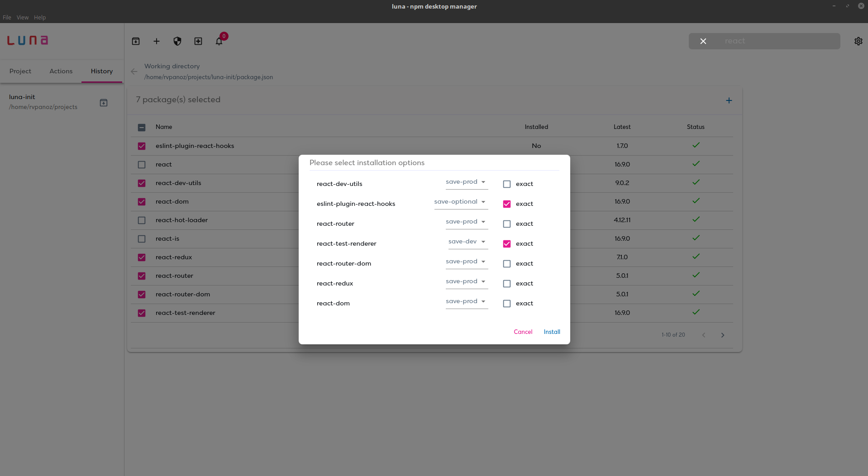The image size is (868, 476).
Task: Click the '1-10 of 20' pagination text
Action: click(x=673, y=335)
